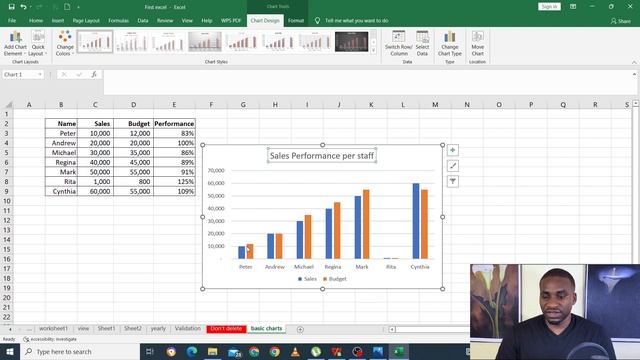This screenshot has height=360, width=640.
Task: Switch to the yearly sheet tab
Action: click(x=158, y=329)
